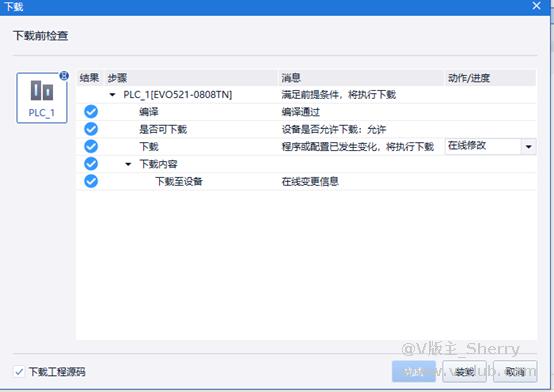The width and height of the screenshot is (554, 392).
Task: Click the 结果 column header
Action: [89, 78]
